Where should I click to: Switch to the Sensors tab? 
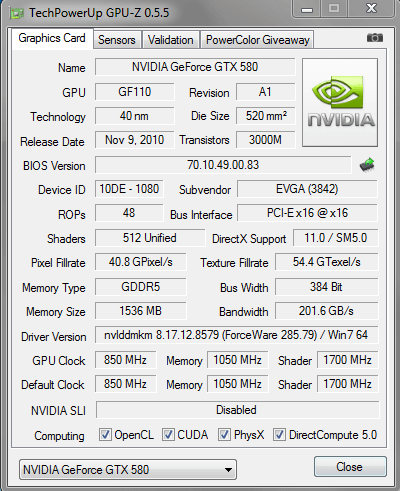tap(117, 40)
